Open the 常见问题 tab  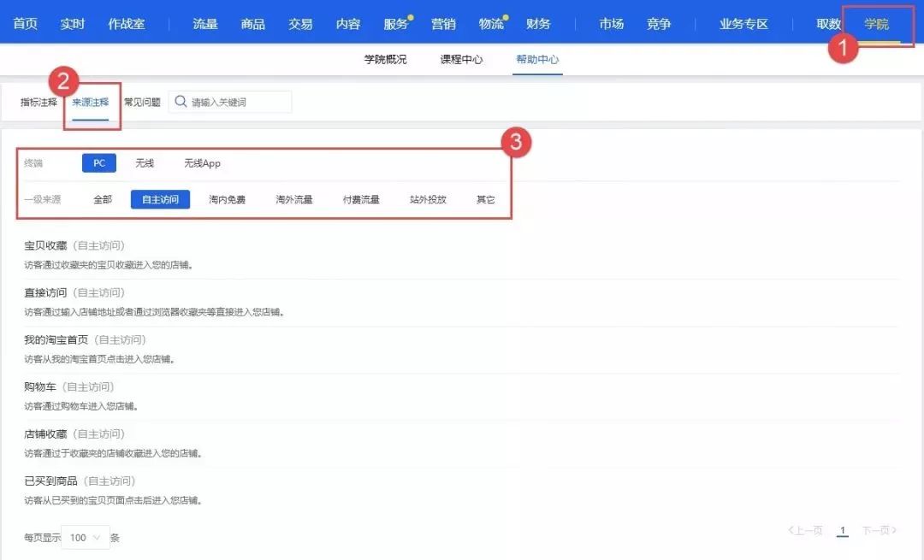[x=144, y=101]
